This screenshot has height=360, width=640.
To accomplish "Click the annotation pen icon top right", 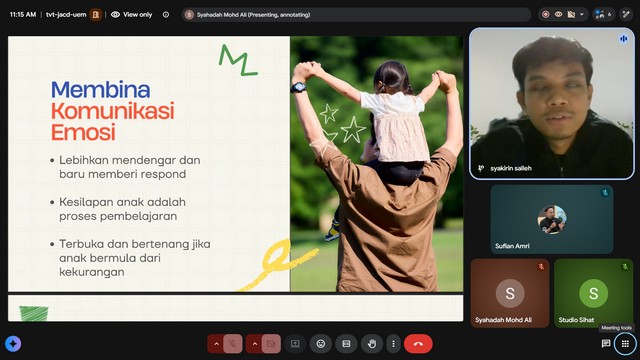I will (626, 14).
